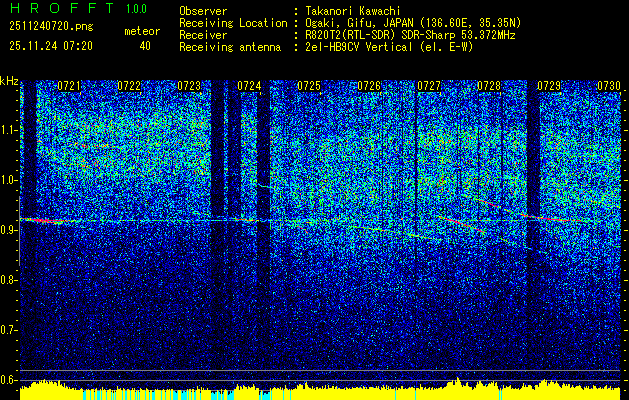Click the 0726 time marker

(x=369, y=86)
